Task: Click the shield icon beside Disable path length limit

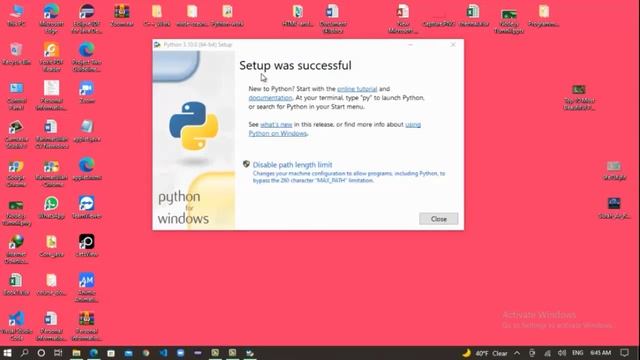Action: (246, 164)
